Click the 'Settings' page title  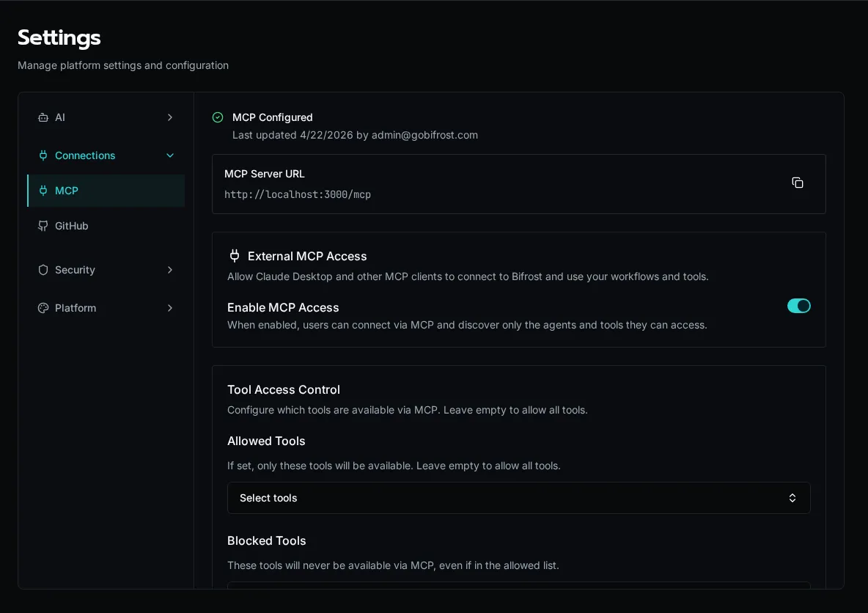pos(59,37)
